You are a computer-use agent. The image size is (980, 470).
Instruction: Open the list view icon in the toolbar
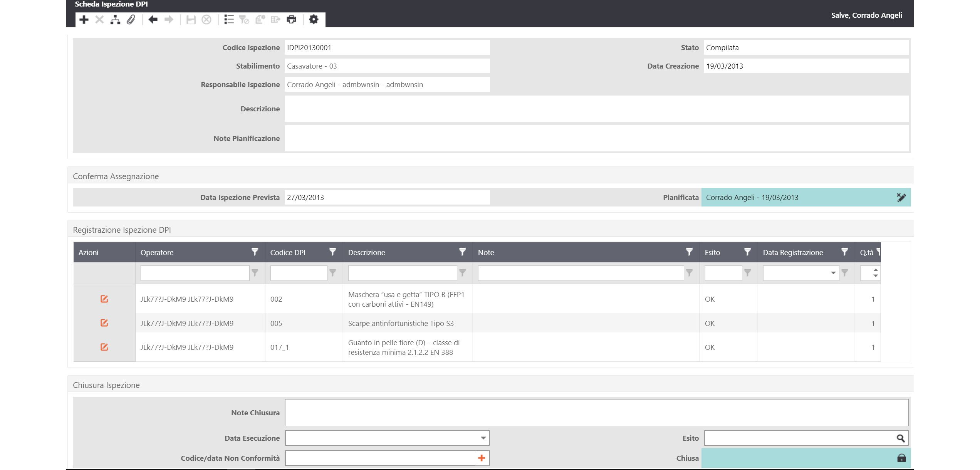click(229, 20)
